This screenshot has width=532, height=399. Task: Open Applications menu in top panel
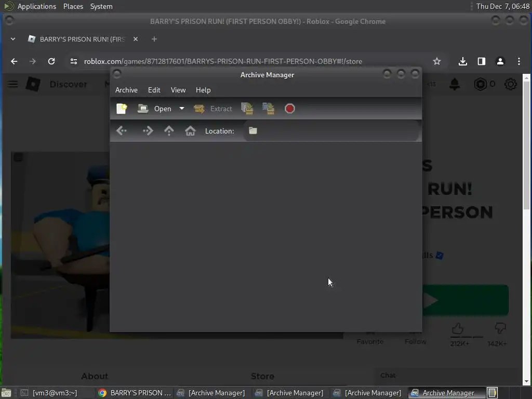tap(37, 6)
